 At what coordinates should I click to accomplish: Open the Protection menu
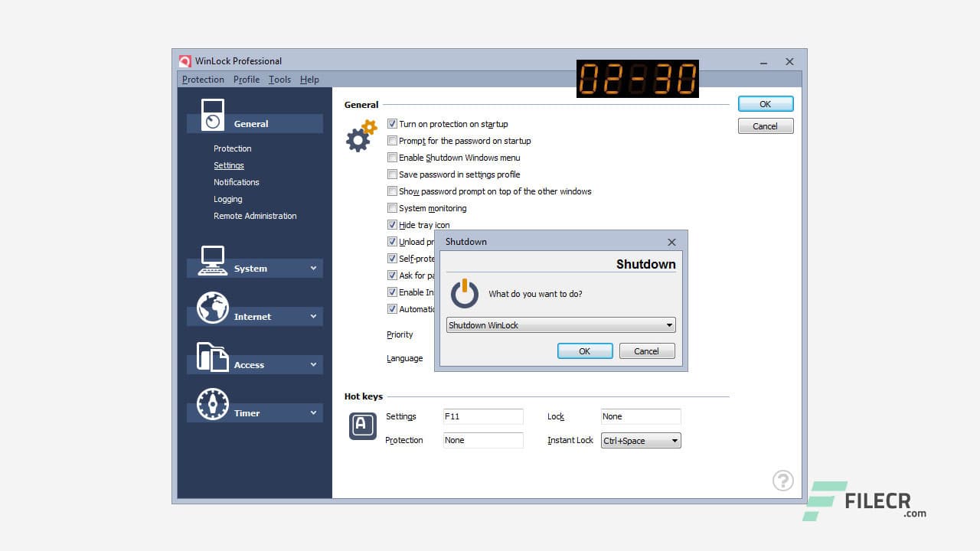202,79
